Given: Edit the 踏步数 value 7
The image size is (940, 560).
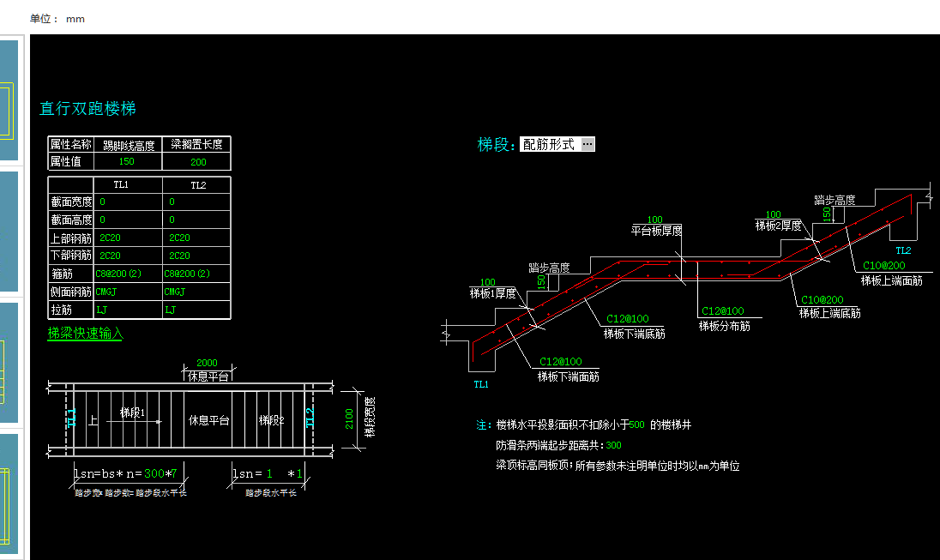Looking at the screenshot, I should tap(174, 473).
